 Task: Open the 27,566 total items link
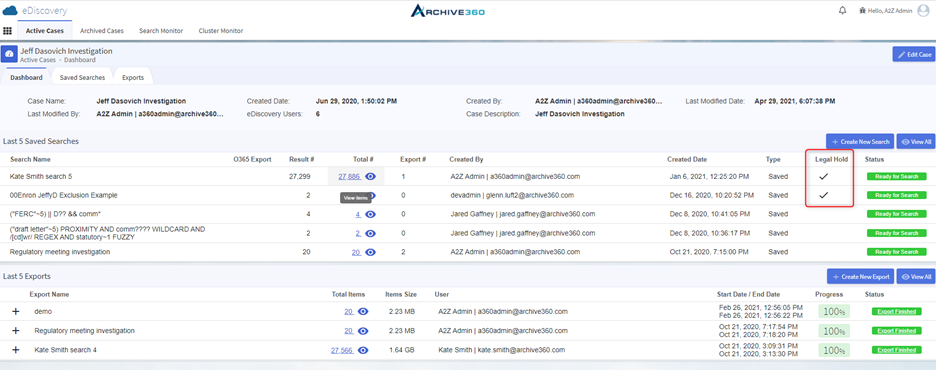(342, 350)
